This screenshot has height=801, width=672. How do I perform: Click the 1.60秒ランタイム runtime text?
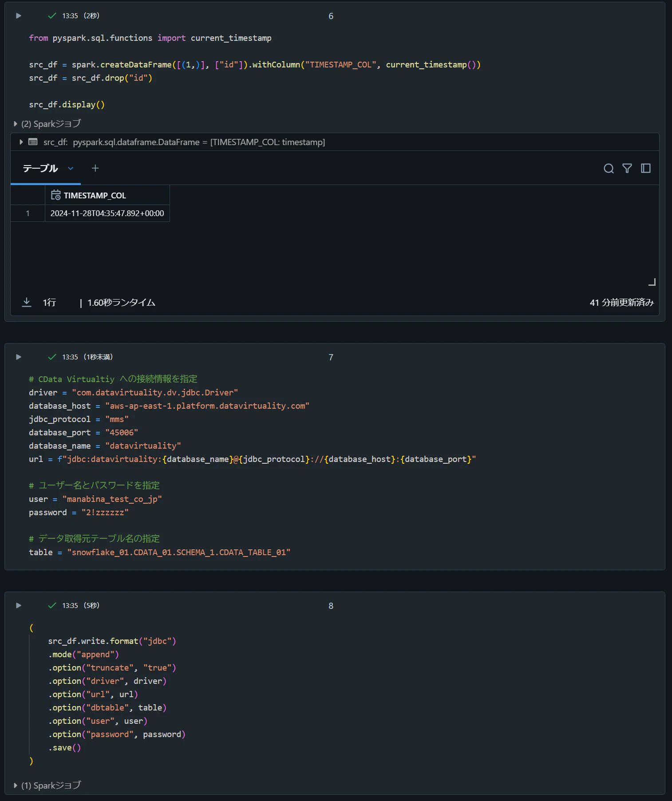121,302
